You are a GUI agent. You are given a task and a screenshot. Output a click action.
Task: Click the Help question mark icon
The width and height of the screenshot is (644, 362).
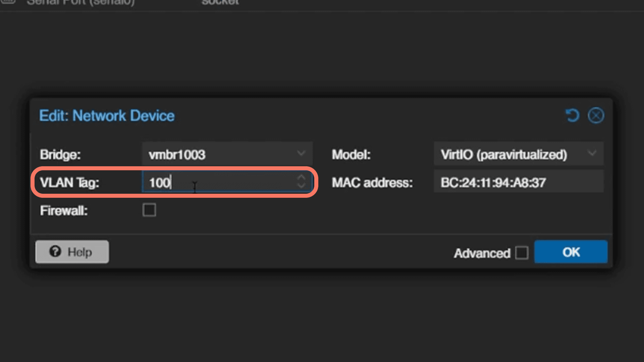(55, 251)
